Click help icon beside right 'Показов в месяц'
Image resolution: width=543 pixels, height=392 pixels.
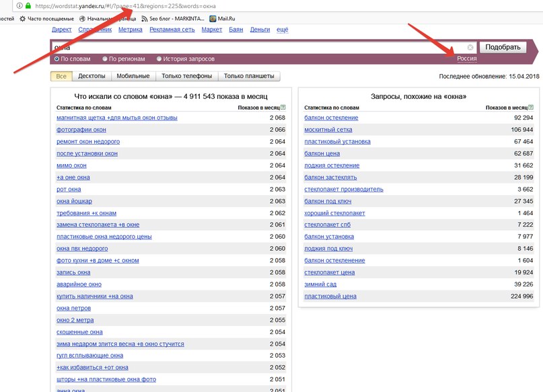coord(531,108)
